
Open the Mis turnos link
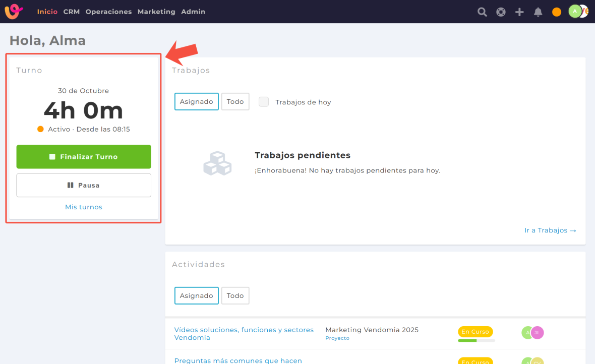tap(84, 207)
